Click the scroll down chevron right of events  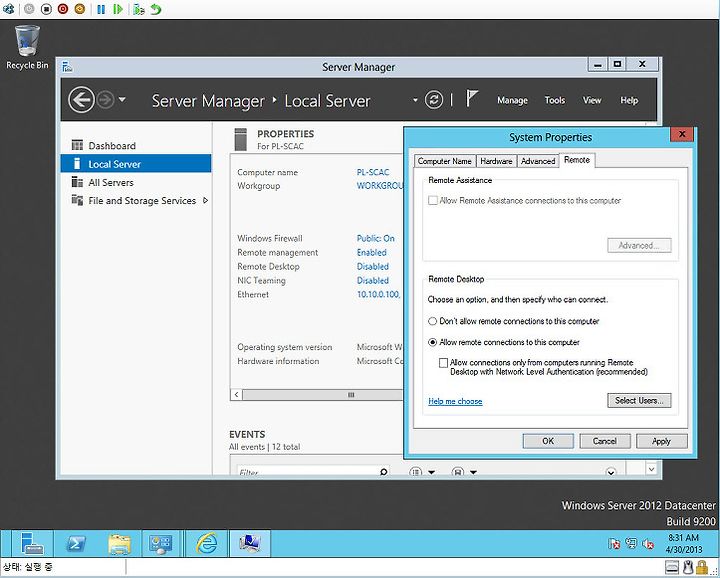click(651, 469)
